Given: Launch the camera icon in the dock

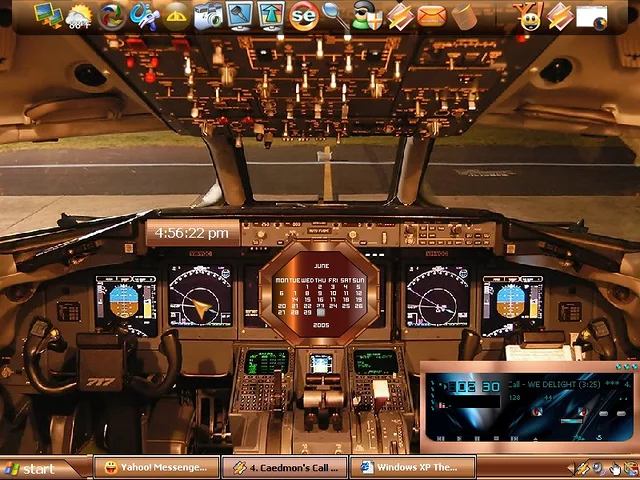Looking at the screenshot, I should point(208,15).
